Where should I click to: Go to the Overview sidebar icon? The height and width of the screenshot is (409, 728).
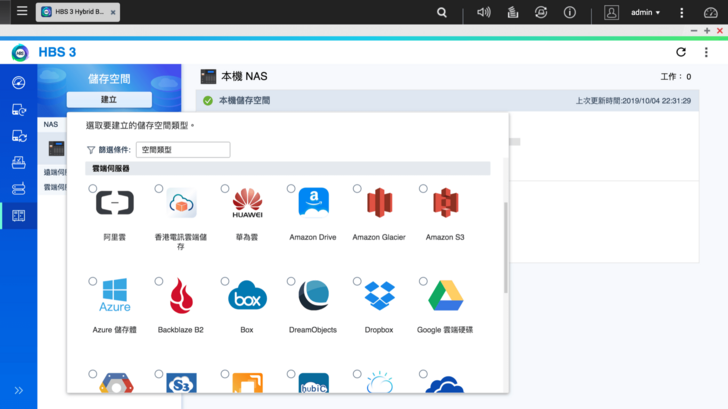coord(19,83)
